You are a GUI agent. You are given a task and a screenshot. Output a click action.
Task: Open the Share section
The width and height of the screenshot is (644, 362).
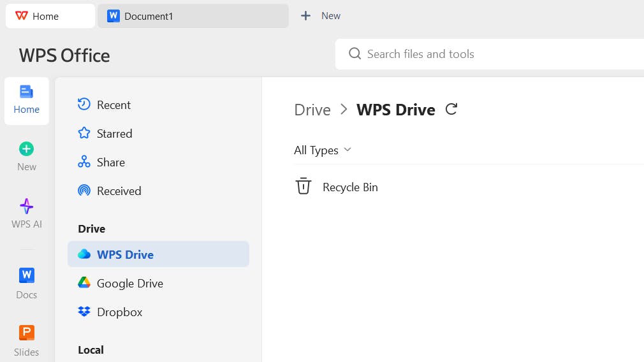pyautogui.click(x=158, y=163)
